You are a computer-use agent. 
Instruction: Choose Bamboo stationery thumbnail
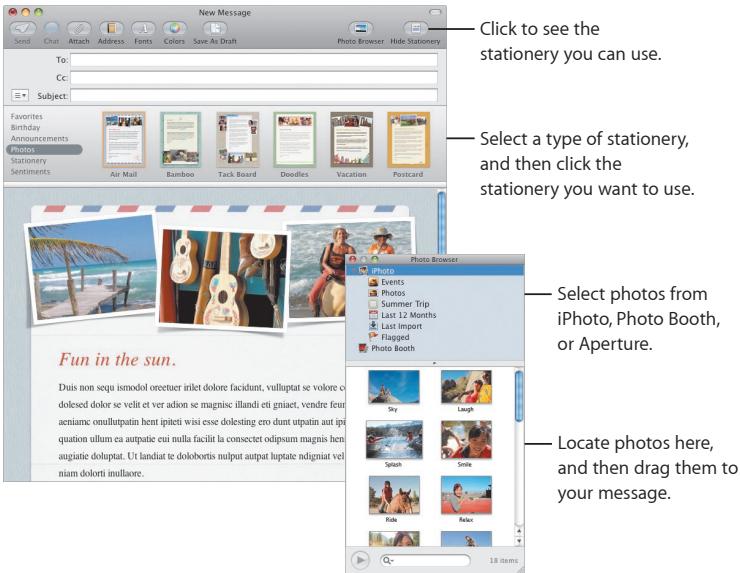tap(180, 140)
